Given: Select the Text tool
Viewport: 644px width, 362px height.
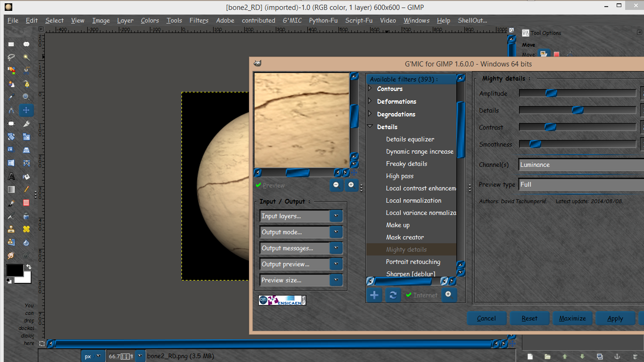Looking at the screenshot, I should [x=11, y=177].
